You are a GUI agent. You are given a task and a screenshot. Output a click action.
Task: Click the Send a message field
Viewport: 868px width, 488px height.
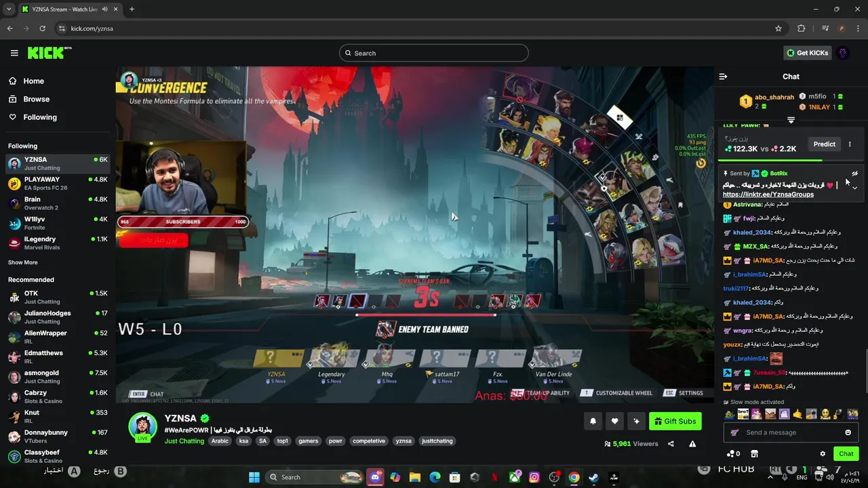coord(789,432)
